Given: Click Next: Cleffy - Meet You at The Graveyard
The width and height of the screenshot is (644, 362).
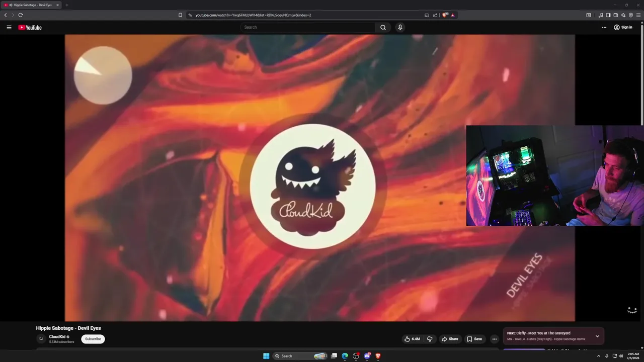Looking at the screenshot, I should click(x=538, y=333).
